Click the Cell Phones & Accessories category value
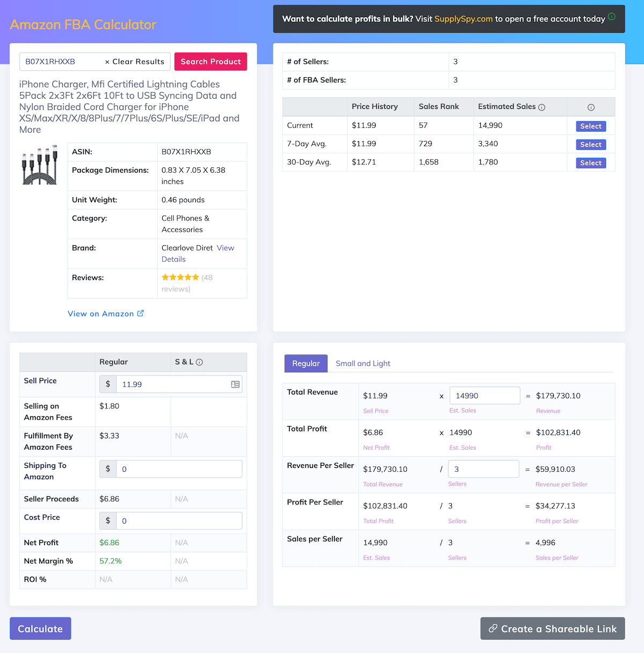644x653 pixels. pos(186,224)
